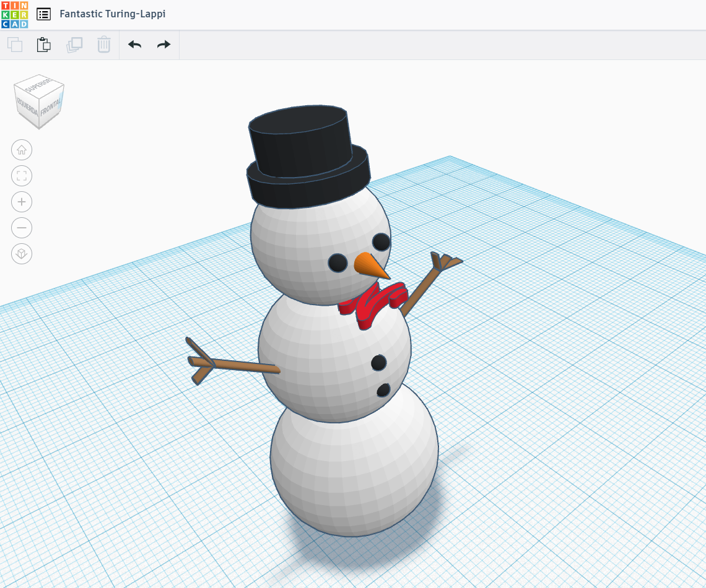Undo the last action
The width and height of the screenshot is (706, 588).
(134, 45)
